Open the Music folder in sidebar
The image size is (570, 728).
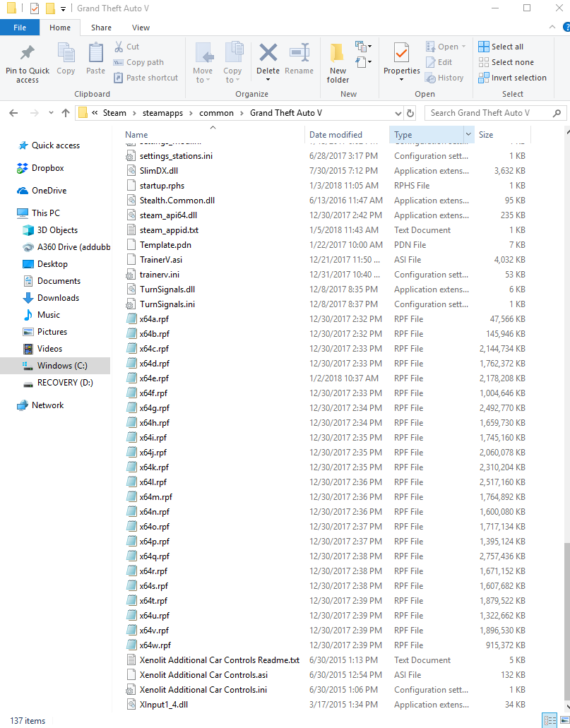click(42, 315)
